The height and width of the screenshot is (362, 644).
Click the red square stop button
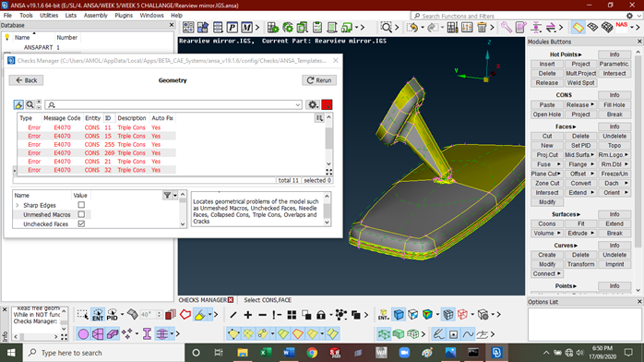(327, 104)
